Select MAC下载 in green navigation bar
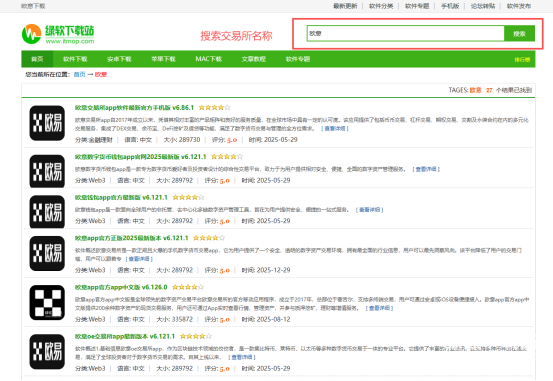 pos(208,59)
